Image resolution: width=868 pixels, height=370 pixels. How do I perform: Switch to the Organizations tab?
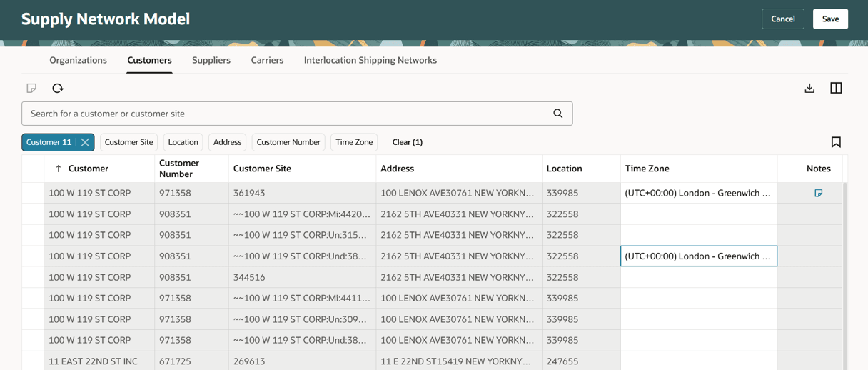tap(78, 60)
